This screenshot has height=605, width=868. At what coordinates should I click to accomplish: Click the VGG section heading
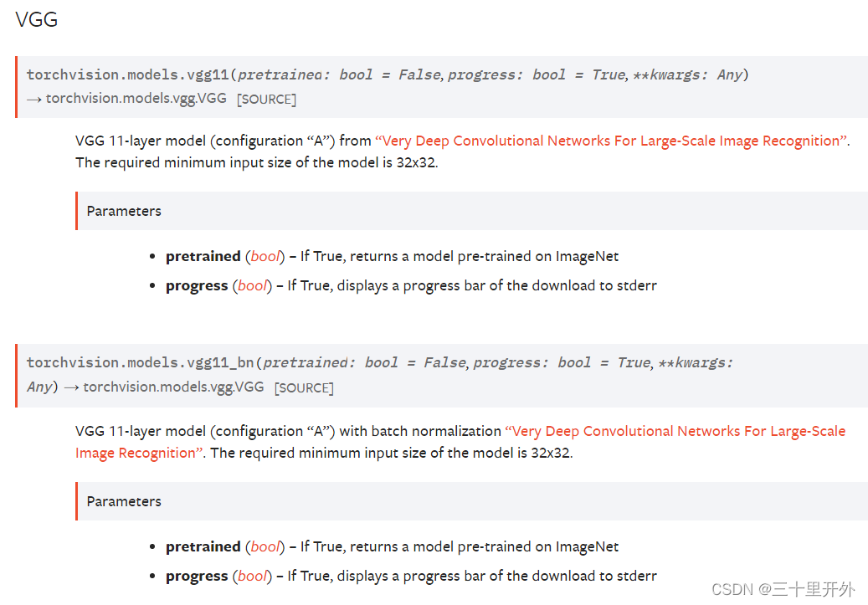tap(37, 19)
